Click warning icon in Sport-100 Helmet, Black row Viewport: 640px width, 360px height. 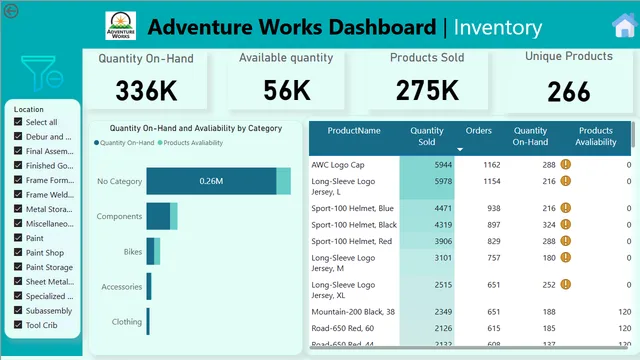click(565, 224)
